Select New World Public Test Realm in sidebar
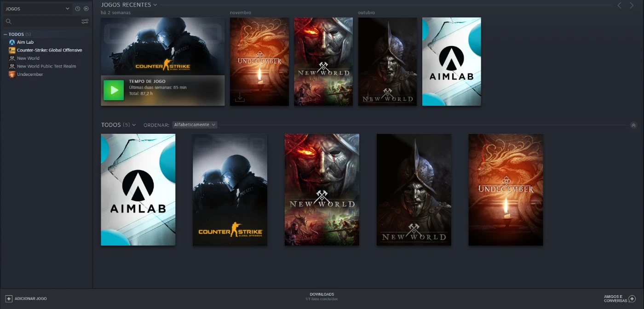The width and height of the screenshot is (644, 309). pos(46,66)
